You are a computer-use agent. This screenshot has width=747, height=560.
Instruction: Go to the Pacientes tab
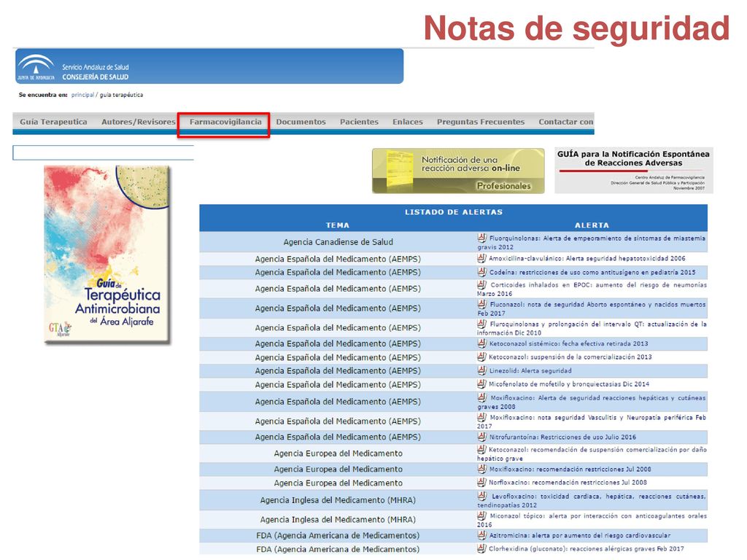[359, 122]
